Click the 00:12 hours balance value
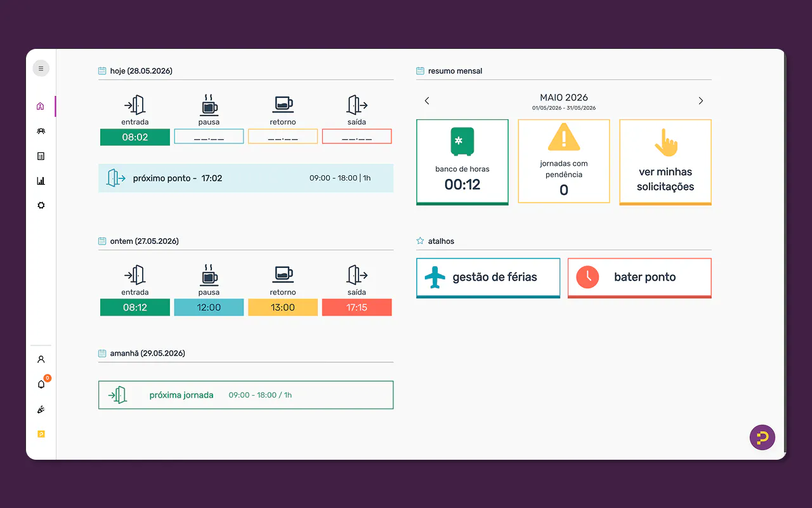 click(x=462, y=185)
